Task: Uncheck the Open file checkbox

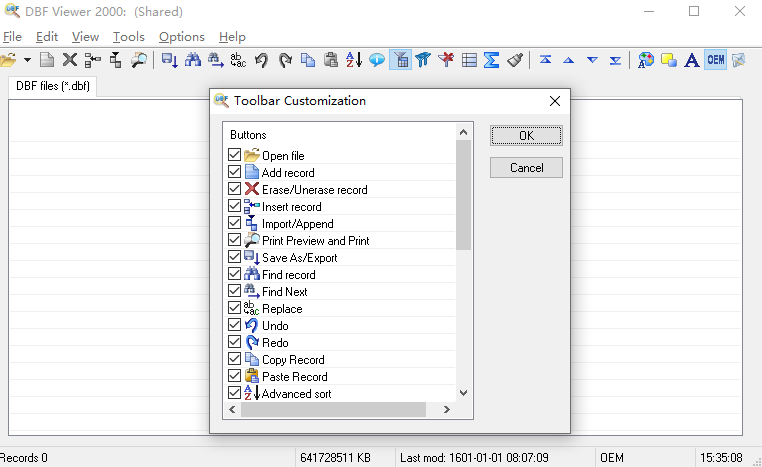Action: click(x=235, y=155)
